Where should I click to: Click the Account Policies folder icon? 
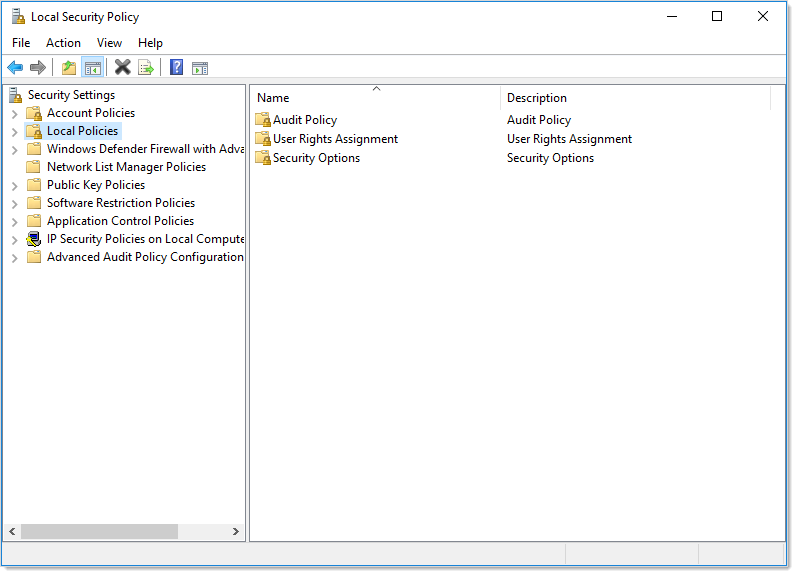tap(34, 113)
